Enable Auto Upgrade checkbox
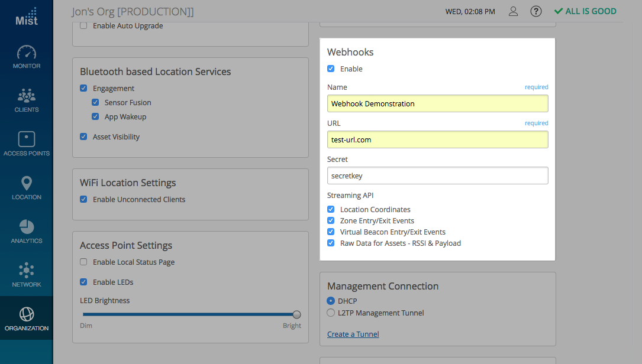This screenshot has width=642, height=364. [83, 26]
